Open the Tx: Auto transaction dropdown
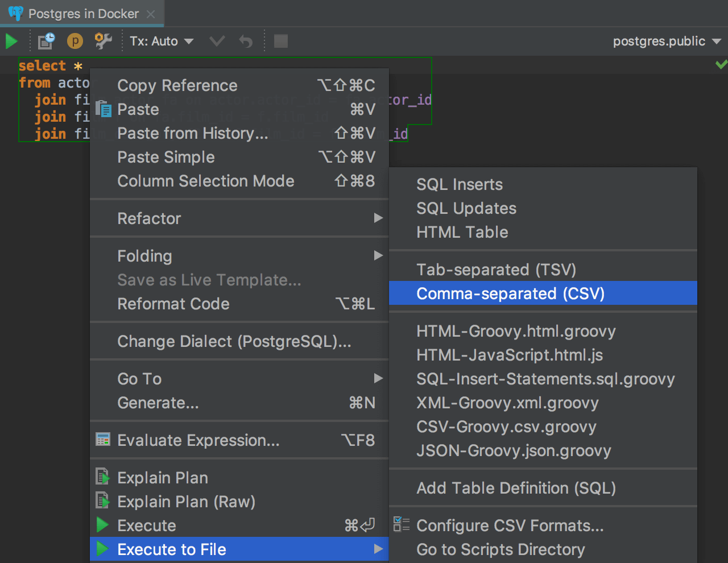 point(162,41)
